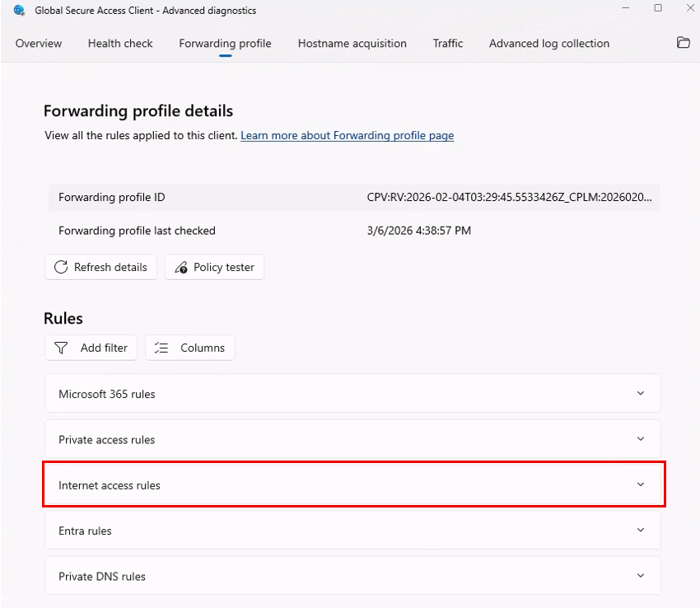The width and height of the screenshot is (700, 608).
Task: Click Add filter button label
Action: coord(104,348)
